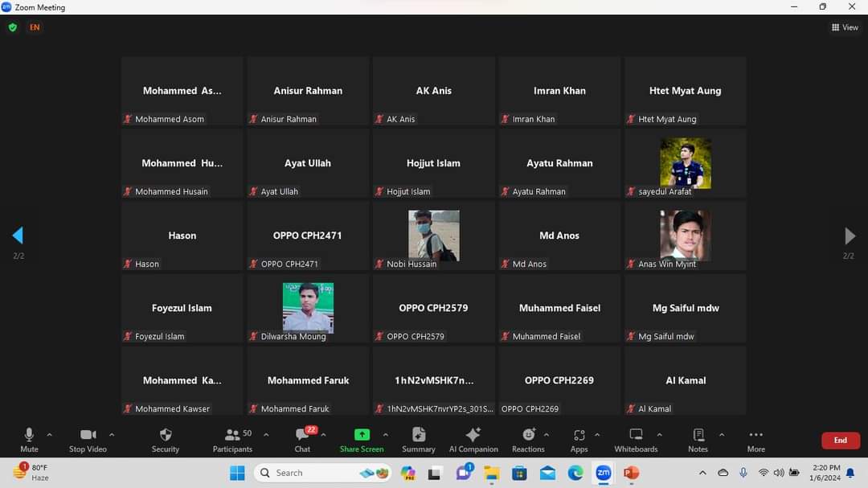The height and width of the screenshot is (488, 868).
Task: Open Whiteboards
Action: pyautogui.click(x=636, y=441)
